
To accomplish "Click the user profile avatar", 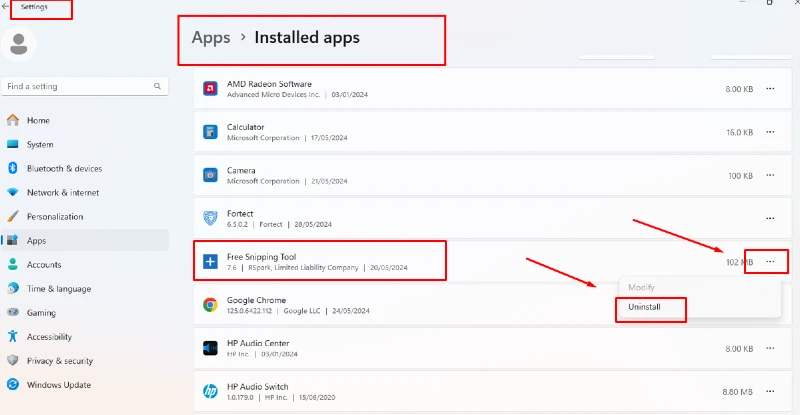I will pos(19,44).
